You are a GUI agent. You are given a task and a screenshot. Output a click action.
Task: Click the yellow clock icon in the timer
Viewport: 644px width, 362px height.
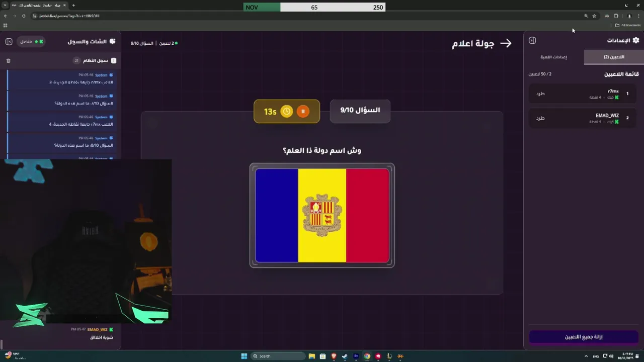pos(287,111)
